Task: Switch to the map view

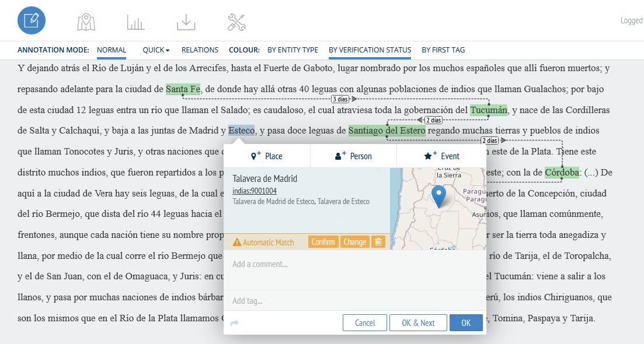Action: pos(85,20)
